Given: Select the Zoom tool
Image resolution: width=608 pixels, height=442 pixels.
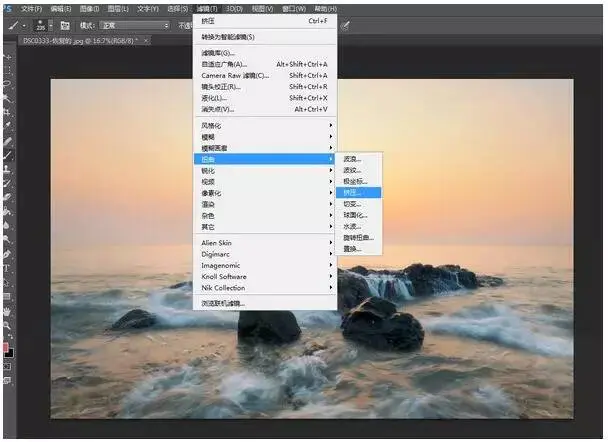Looking at the screenshot, I should 7,325.
